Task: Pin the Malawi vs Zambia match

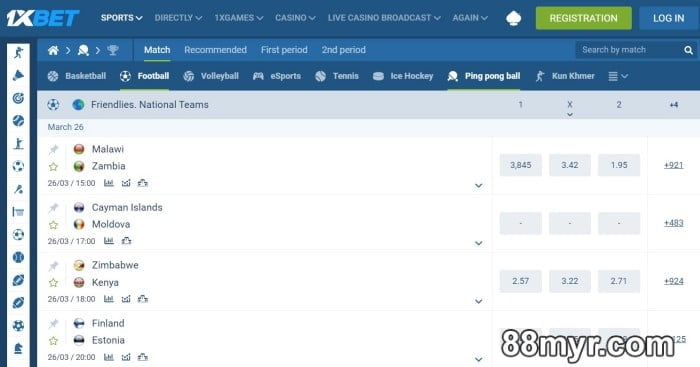Action: click(x=54, y=149)
